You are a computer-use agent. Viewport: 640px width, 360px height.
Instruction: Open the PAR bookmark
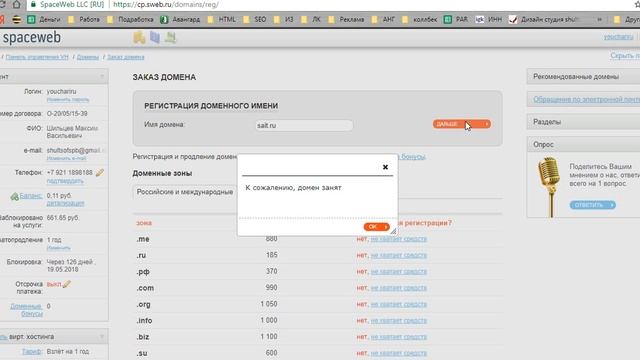[456, 19]
